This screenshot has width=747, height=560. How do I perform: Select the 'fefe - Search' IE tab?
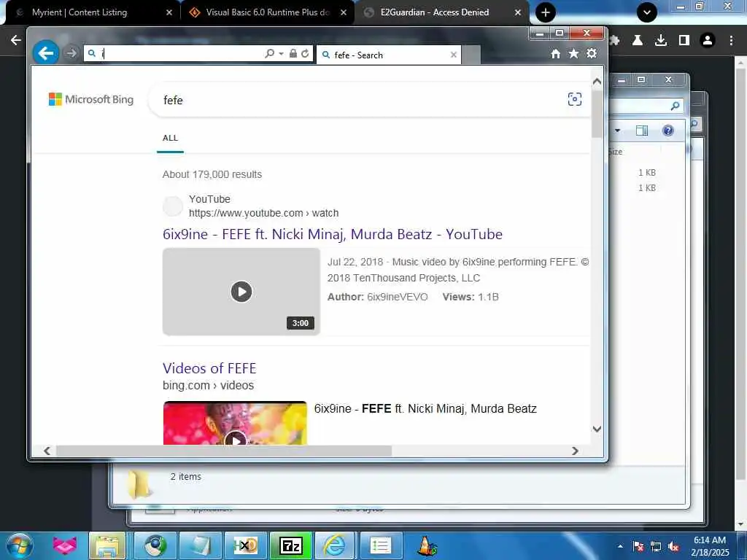coord(388,55)
